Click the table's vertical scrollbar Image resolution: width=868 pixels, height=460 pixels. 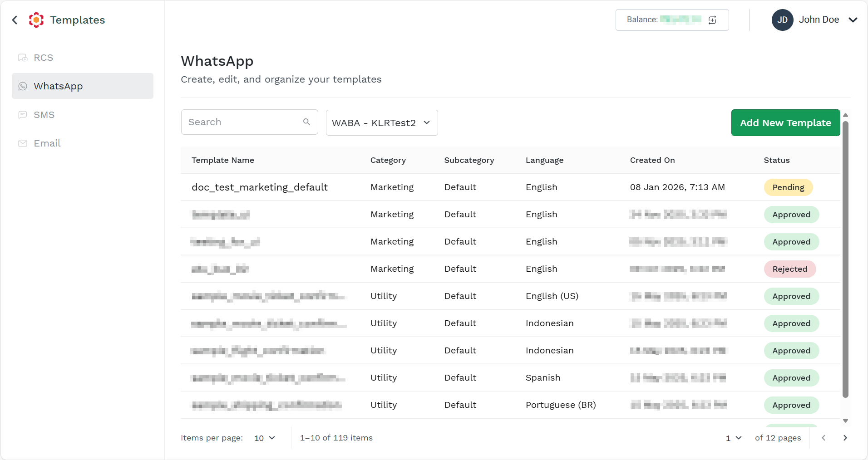tap(845, 259)
